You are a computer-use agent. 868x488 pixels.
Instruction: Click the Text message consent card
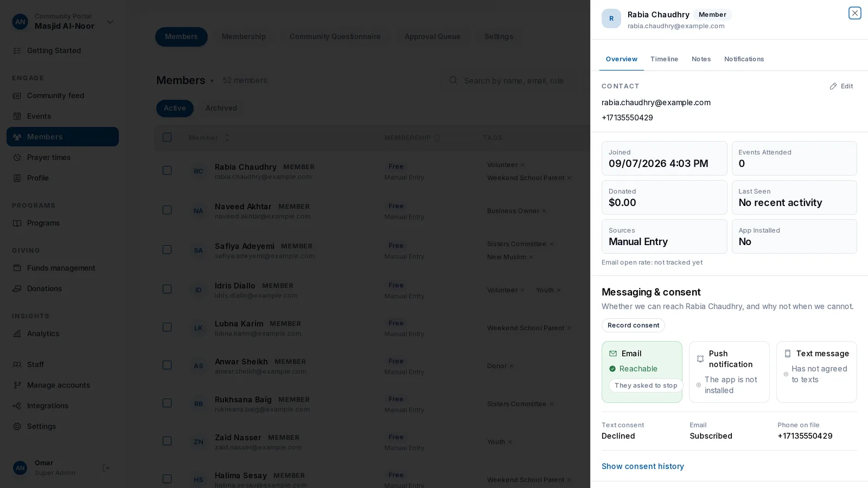click(816, 372)
